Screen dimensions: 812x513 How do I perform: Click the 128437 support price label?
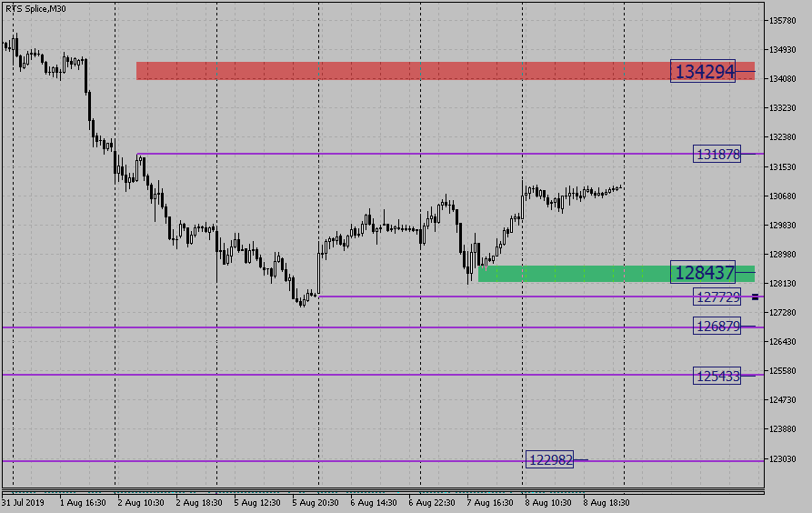(x=702, y=272)
